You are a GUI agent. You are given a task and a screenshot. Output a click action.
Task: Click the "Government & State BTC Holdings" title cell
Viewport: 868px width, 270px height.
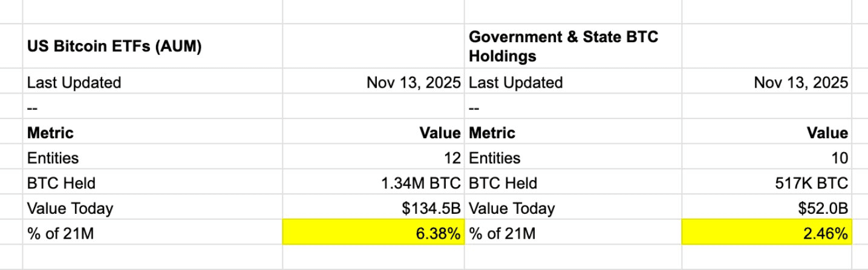click(x=563, y=47)
